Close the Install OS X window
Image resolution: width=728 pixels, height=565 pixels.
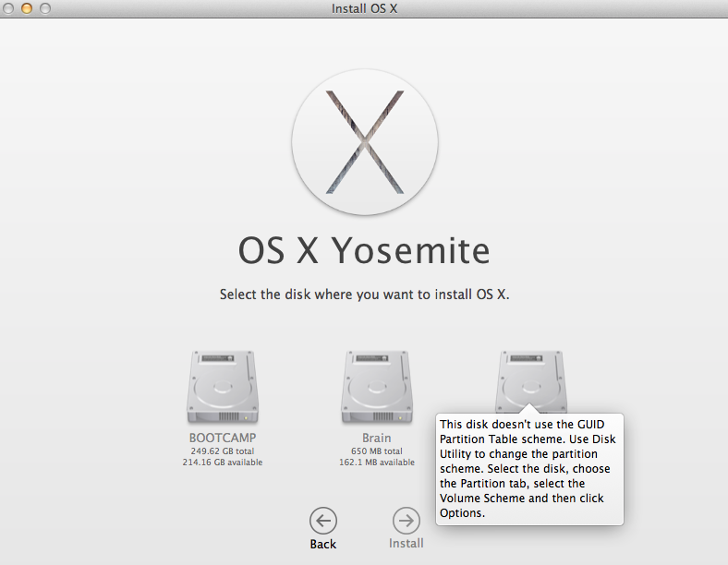point(8,8)
